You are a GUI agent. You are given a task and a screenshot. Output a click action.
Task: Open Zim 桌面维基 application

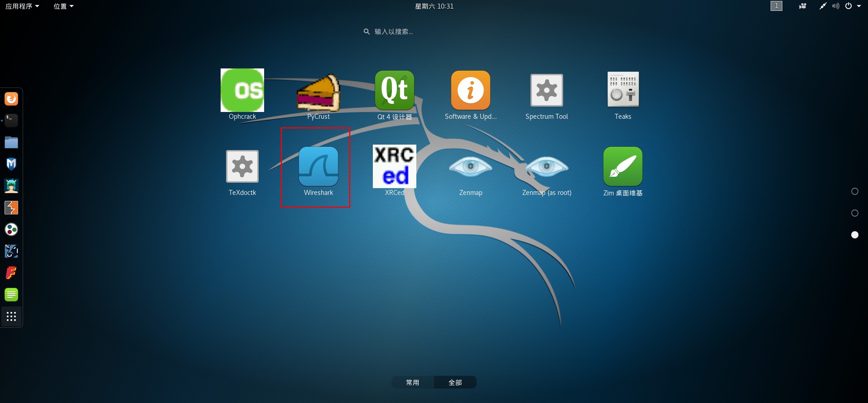pyautogui.click(x=623, y=166)
